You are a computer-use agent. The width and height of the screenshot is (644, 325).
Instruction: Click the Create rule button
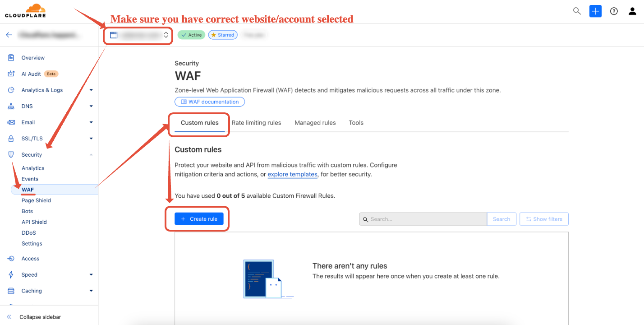(x=199, y=219)
